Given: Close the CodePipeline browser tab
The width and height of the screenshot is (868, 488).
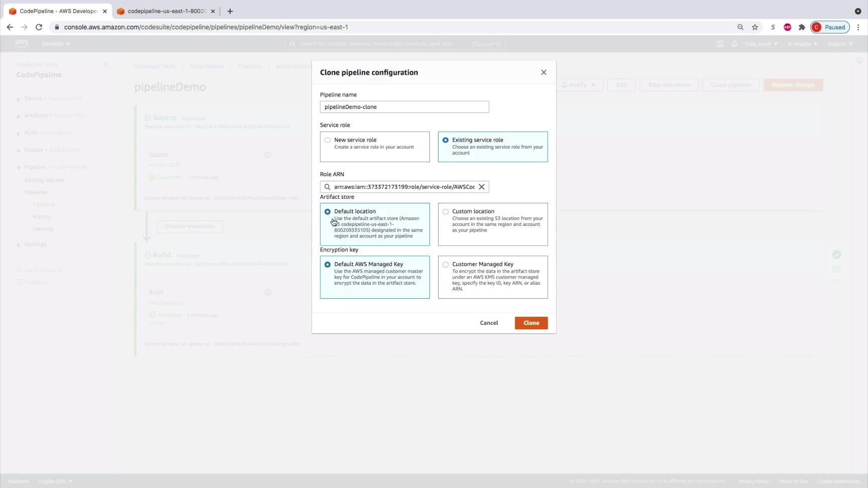Looking at the screenshot, I should [x=104, y=11].
